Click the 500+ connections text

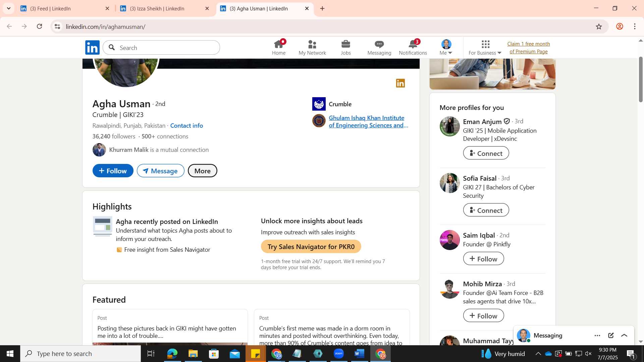pyautogui.click(x=165, y=136)
